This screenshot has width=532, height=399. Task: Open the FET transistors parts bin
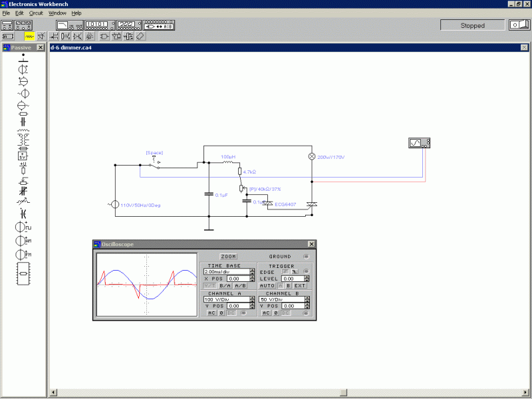coord(54,36)
